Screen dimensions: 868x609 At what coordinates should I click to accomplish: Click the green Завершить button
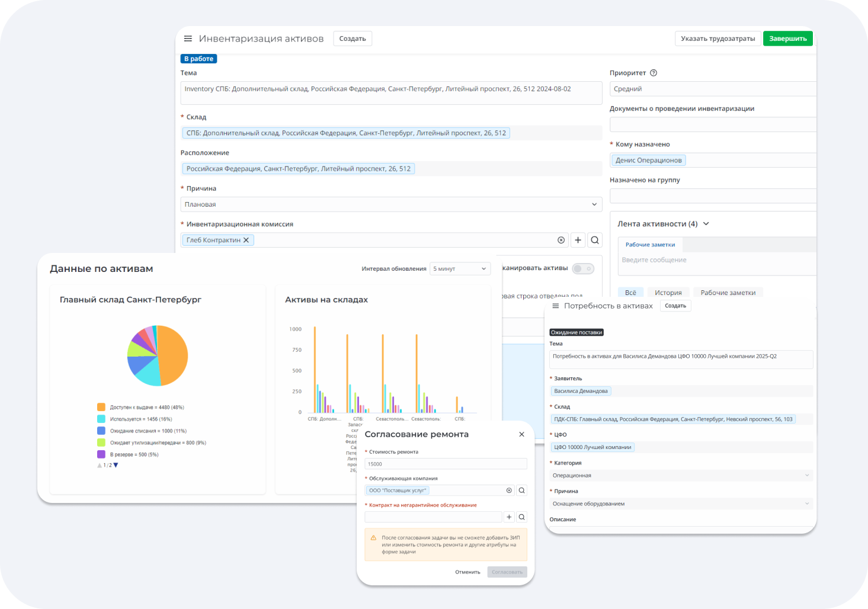(x=788, y=39)
